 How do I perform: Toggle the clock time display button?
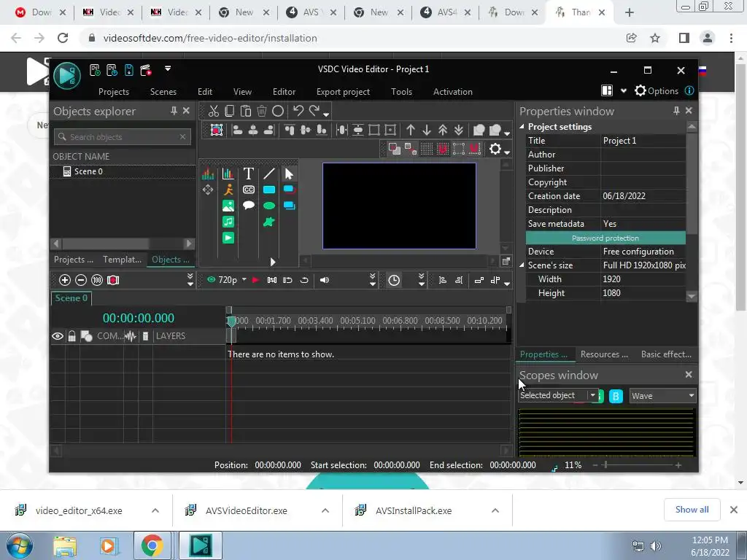click(x=394, y=280)
